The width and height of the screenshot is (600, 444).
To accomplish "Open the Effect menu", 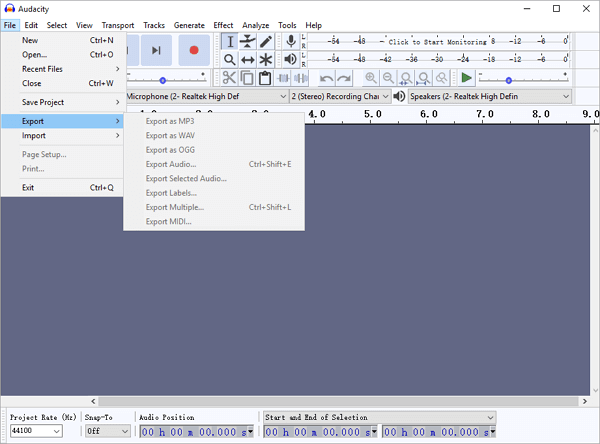I will (223, 25).
